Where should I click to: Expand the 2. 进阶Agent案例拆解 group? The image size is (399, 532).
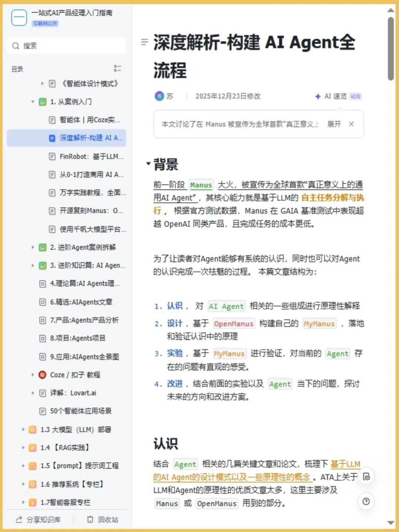[x=33, y=247]
